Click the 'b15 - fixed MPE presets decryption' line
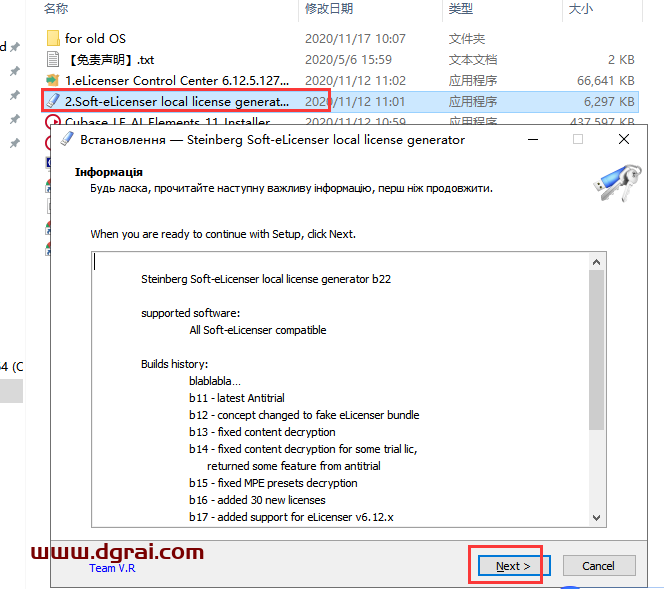The image size is (664, 589). pos(273,483)
